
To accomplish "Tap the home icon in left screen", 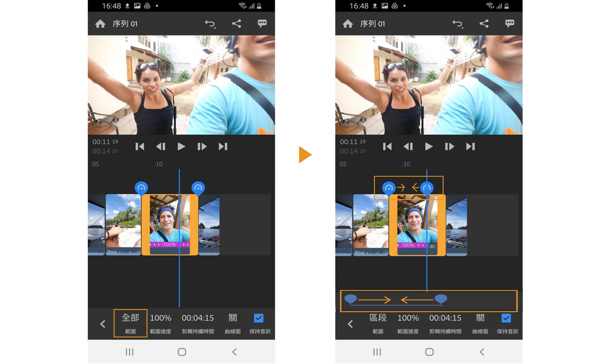I will (100, 24).
